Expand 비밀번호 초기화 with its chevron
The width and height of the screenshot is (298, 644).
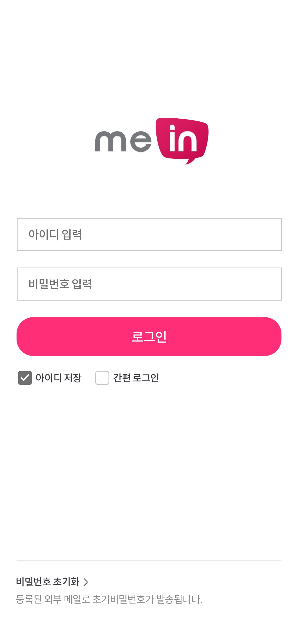coord(86,582)
